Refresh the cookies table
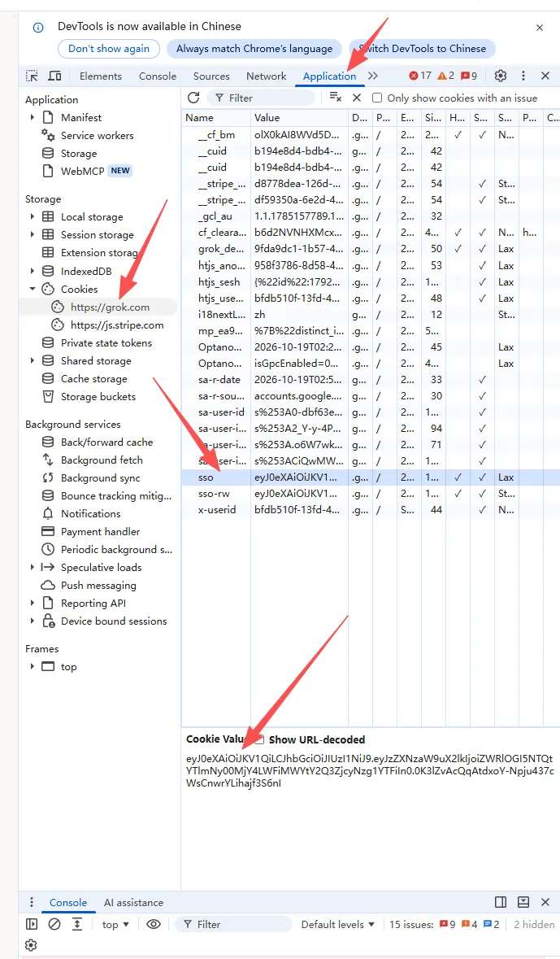This screenshot has height=959, width=560. coord(193,98)
